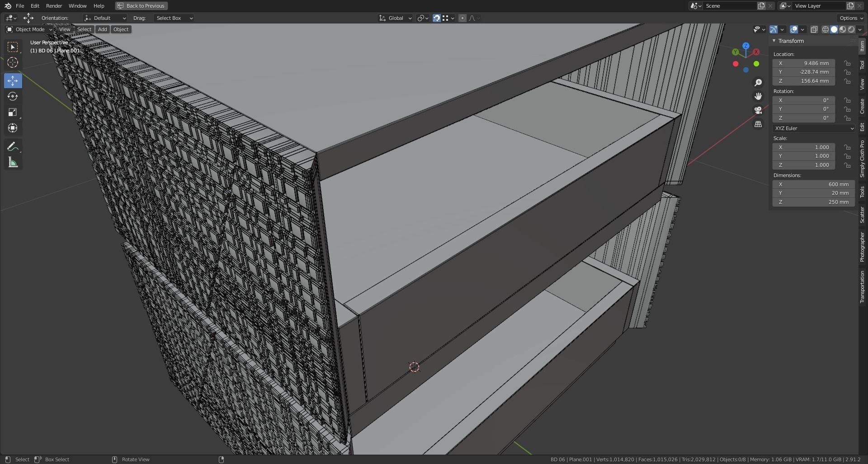Screen dimensions: 868x464
Task: Switch to Rendered viewport shading
Action: [x=851, y=29]
